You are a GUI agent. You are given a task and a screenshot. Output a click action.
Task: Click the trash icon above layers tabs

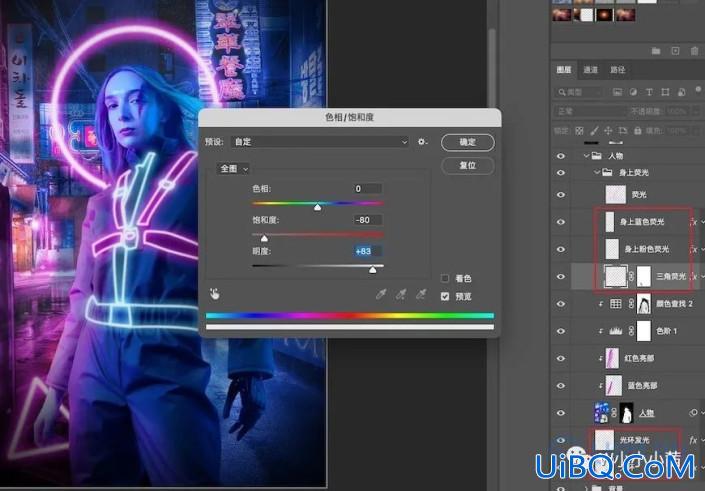coord(695,51)
